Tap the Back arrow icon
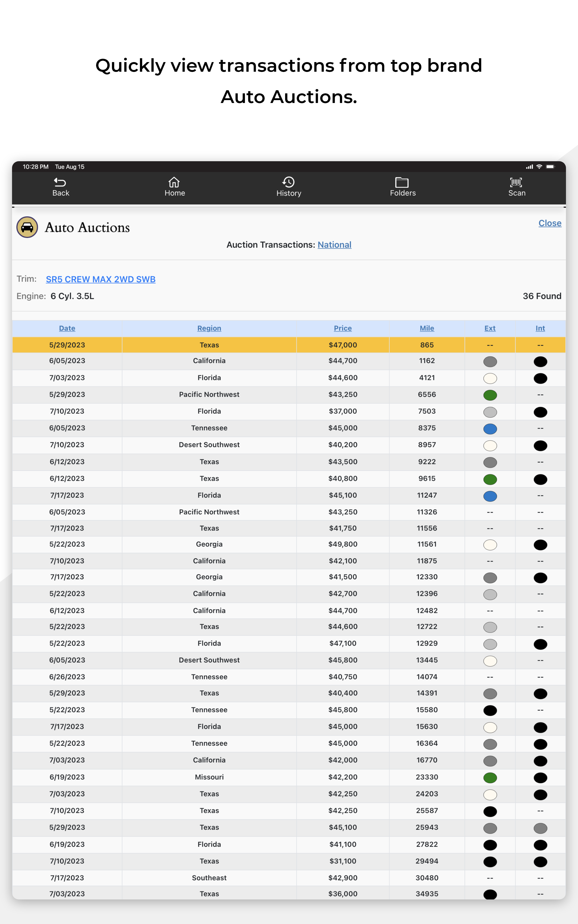Screen dimensions: 578x924 tap(60, 182)
